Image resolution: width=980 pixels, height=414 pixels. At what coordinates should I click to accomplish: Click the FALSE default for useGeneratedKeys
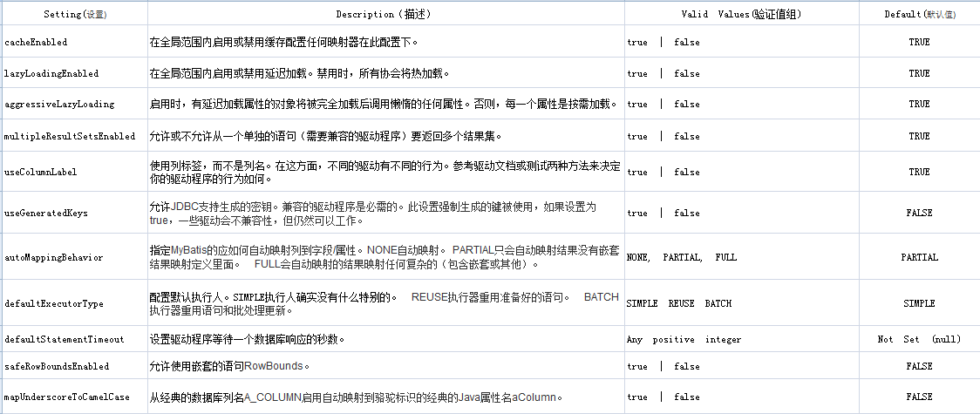[x=919, y=213]
